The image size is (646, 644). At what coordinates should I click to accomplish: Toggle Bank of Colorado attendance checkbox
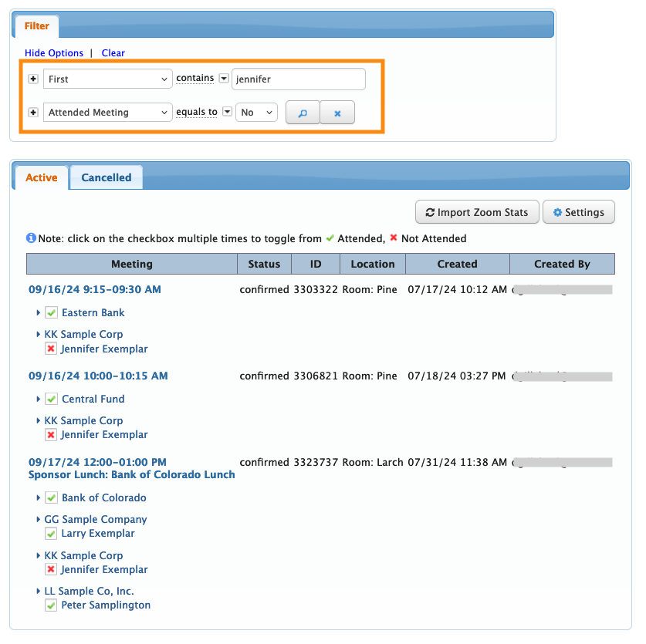(51, 497)
